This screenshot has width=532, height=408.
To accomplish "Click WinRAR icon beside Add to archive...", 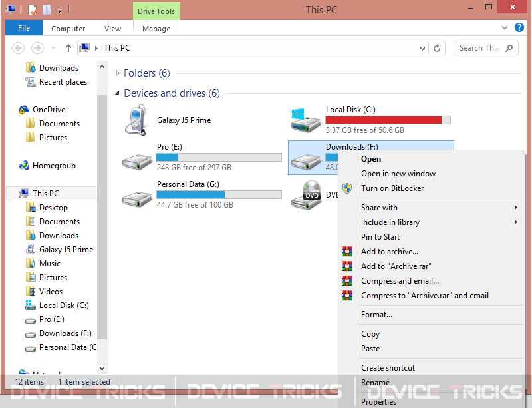I will pos(346,252).
